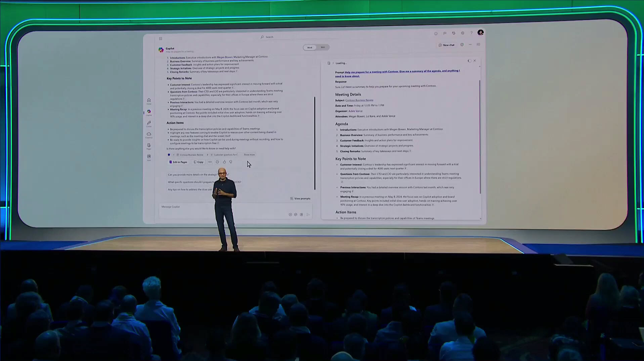
Task: Switch the toggle to Work mode
Action: [x=310, y=47]
